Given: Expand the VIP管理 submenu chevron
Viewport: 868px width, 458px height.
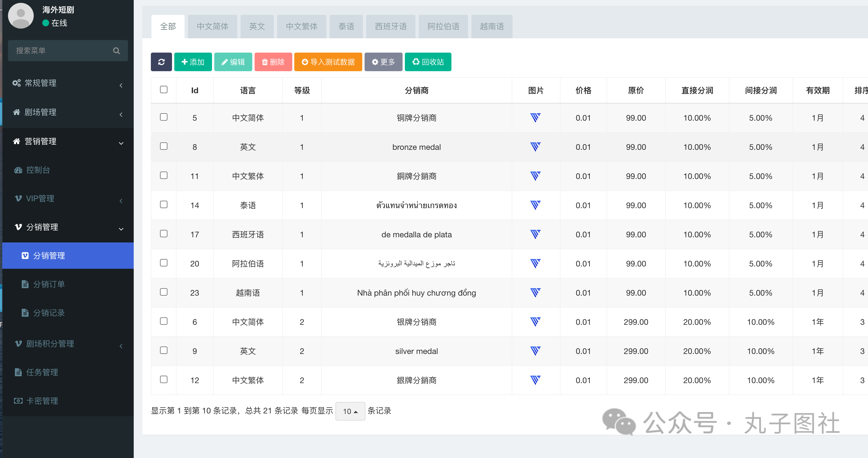Looking at the screenshot, I should [x=121, y=201].
